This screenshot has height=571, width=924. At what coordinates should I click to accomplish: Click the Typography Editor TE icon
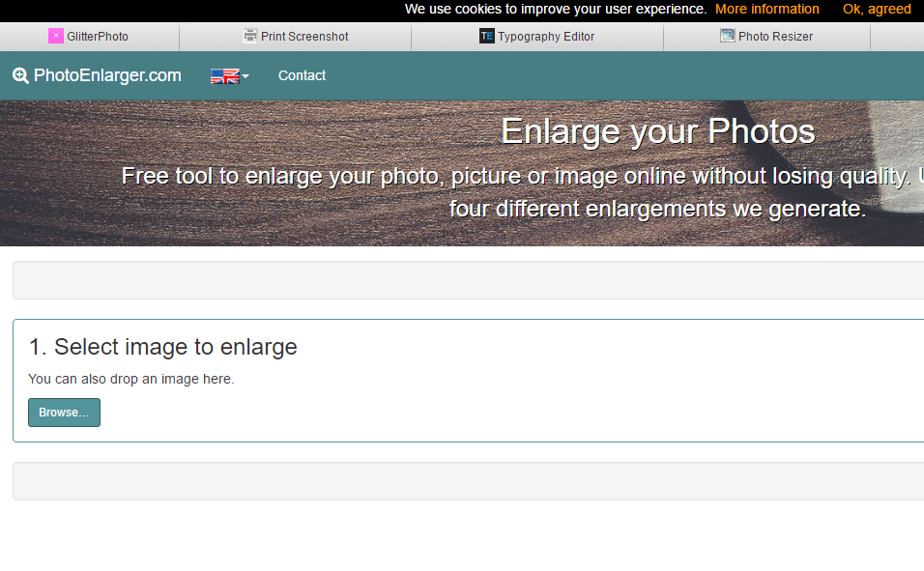pyautogui.click(x=487, y=36)
